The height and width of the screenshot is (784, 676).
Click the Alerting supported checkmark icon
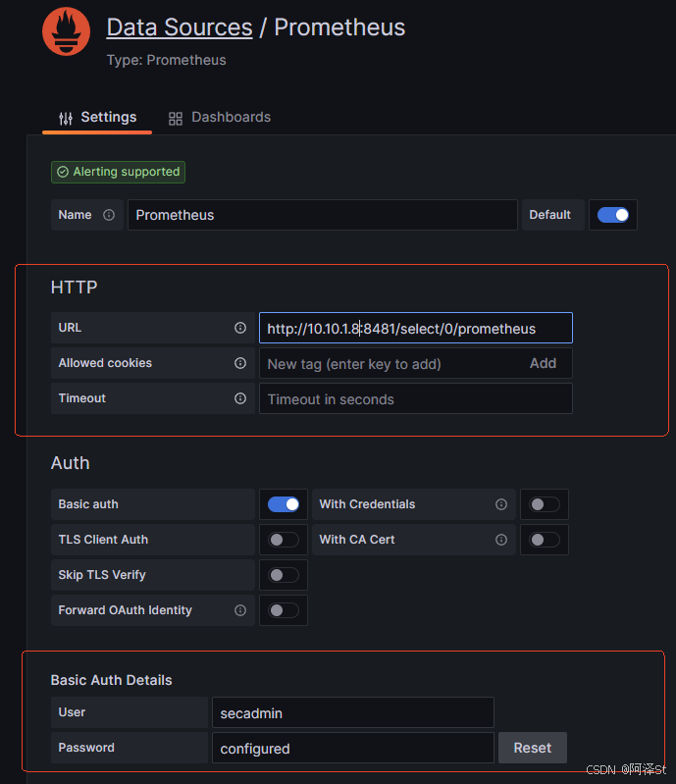coord(63,172)
